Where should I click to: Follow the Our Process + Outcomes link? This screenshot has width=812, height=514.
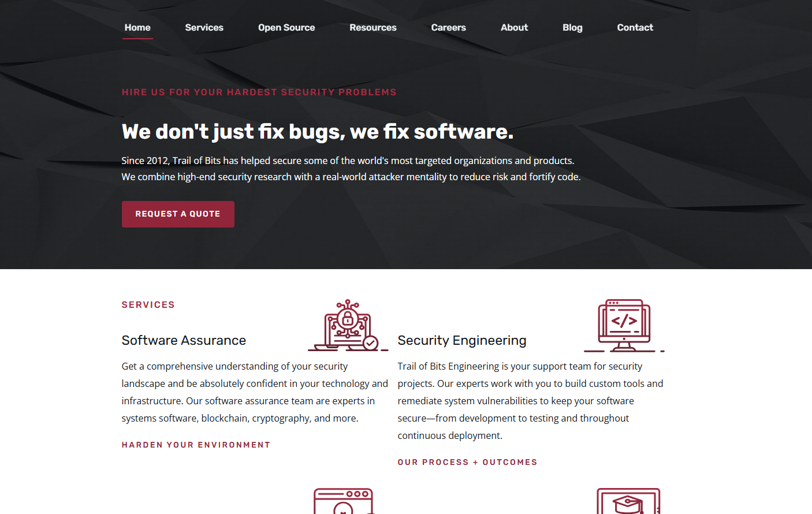467,462
